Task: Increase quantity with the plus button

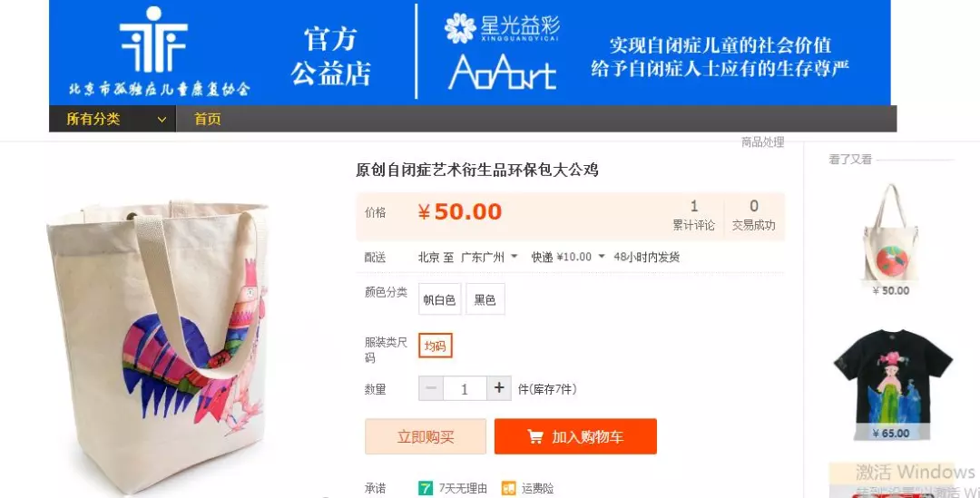Action: (499, 388)
